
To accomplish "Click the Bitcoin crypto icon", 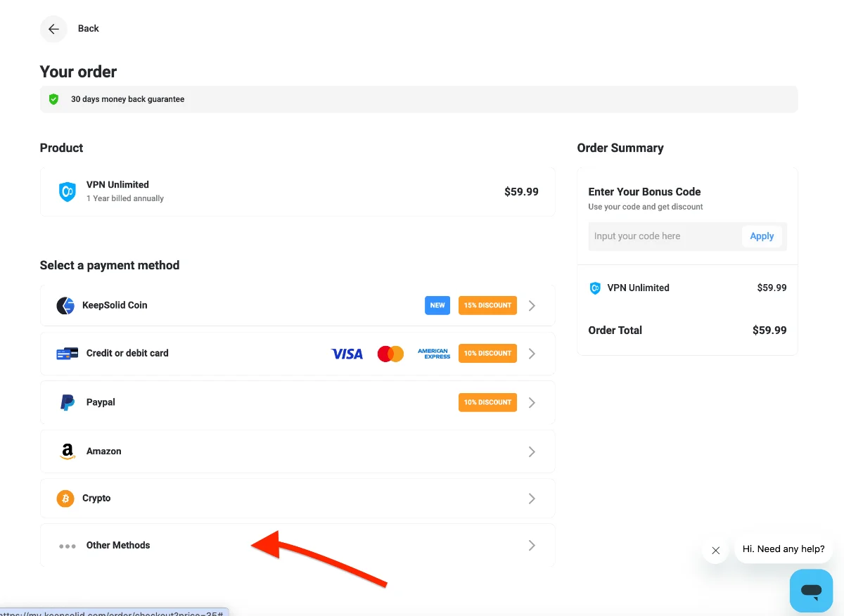I will [x=65, y=499].
